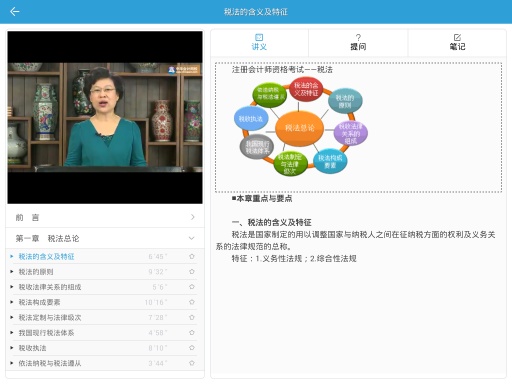512x384 pixels.
Task: Go back using the top-left arrow
Action: click(x=15, y=12)
